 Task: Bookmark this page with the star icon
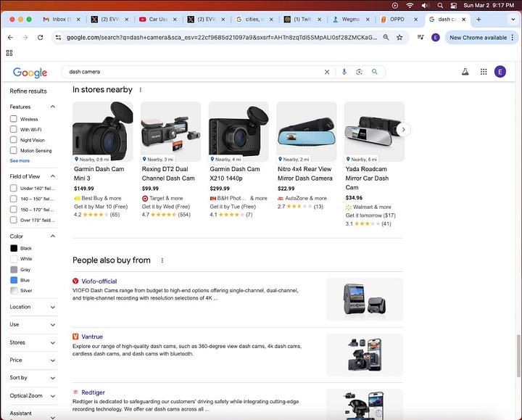399,37
